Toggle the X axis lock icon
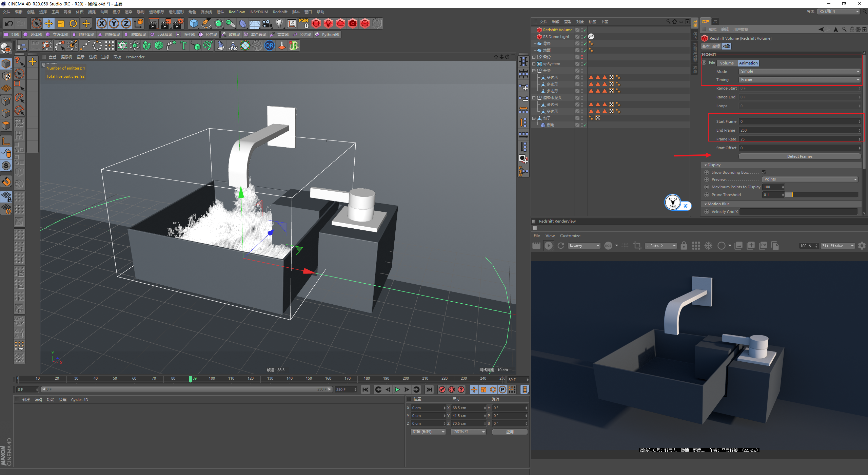 coord(101,23)
